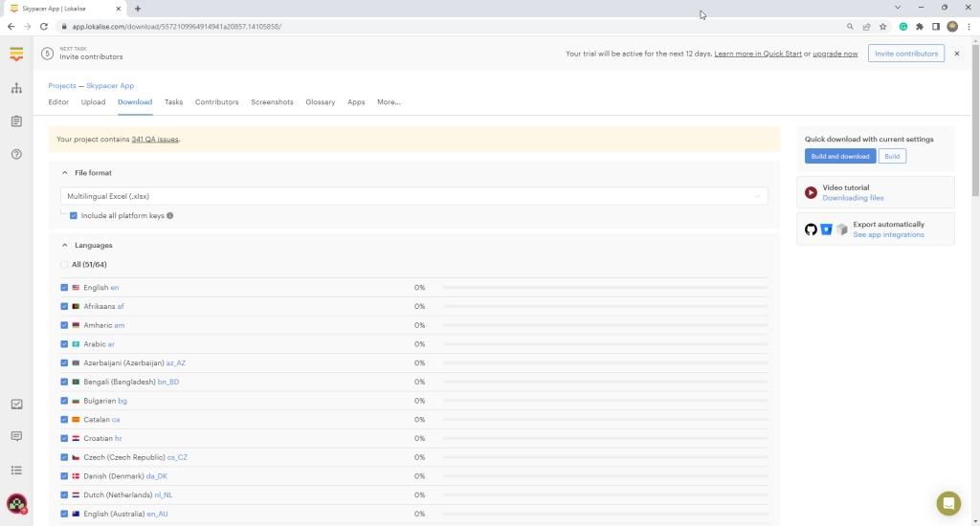Click the gray cube integration icon
The image size is (980, 526).
point(842,230)
